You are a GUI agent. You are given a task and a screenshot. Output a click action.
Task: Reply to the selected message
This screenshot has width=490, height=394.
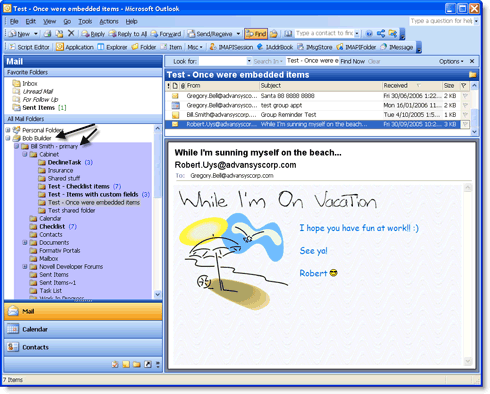pyautogui.click(x=93, y=34)
